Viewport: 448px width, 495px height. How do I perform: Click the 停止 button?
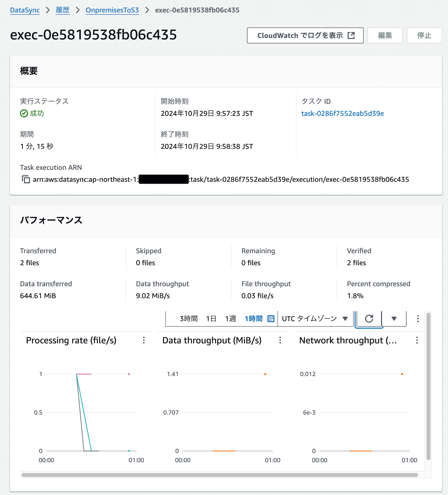click(x=424, y=35)
